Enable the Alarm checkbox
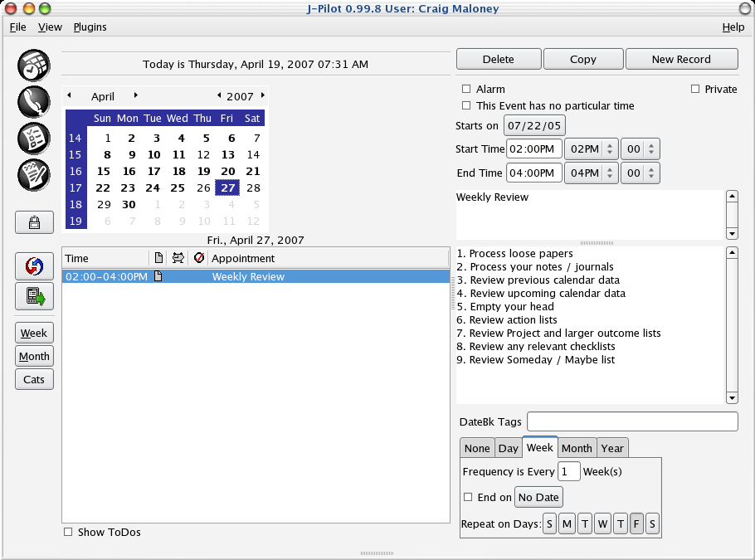This screenshot has height=560, width=755. coord(466,89)
